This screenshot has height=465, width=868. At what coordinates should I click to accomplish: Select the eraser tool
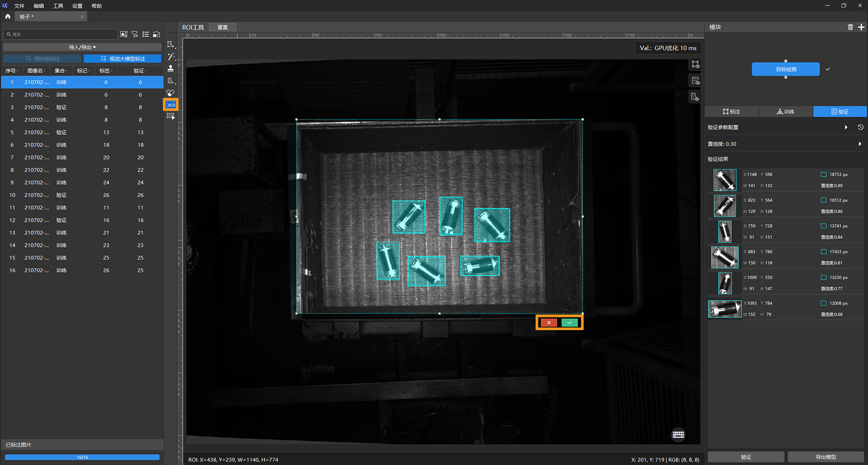click(x=170, y=93)
